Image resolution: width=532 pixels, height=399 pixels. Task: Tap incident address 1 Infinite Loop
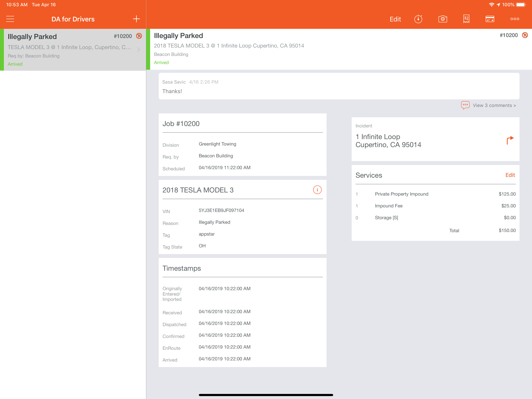(x=388, y=140)
